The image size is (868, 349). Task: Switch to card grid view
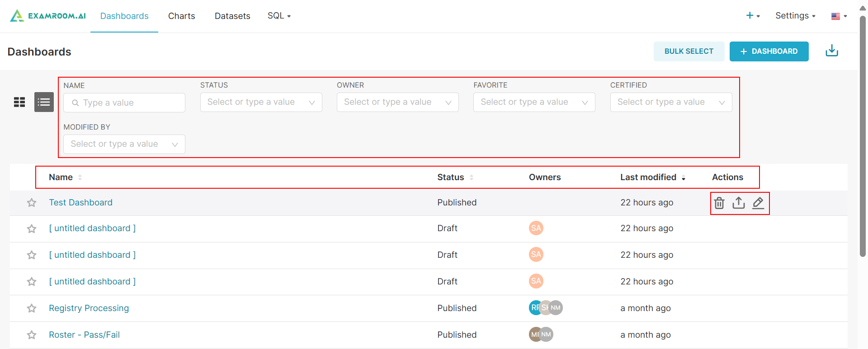(x=19, y=102)
